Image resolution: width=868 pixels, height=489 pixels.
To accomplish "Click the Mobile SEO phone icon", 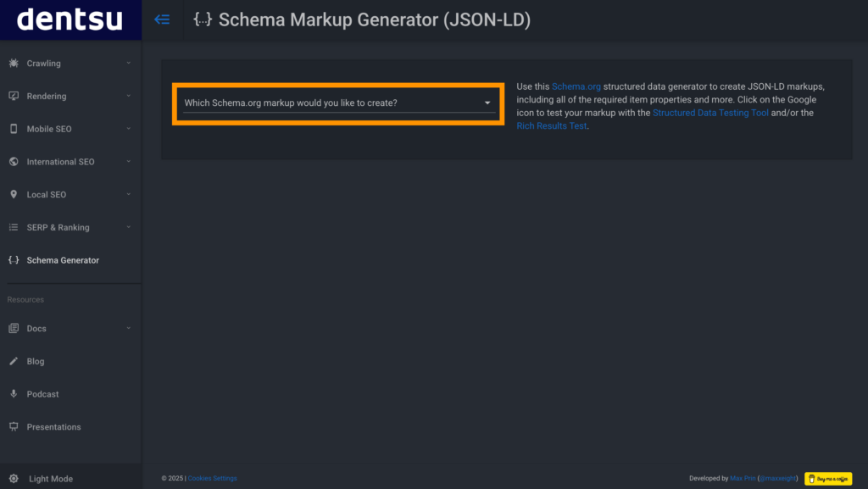I will [x=14, y=129].
